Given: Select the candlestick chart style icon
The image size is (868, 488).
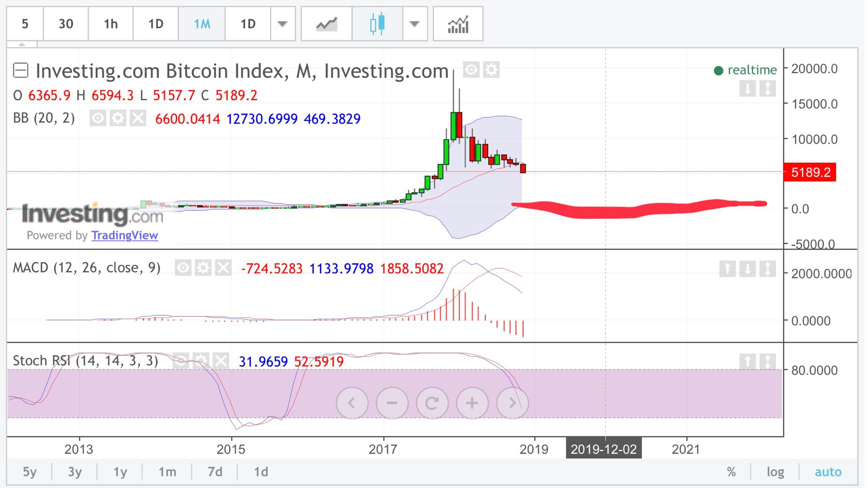Looking at the screenshot, I should pos(377,24).
